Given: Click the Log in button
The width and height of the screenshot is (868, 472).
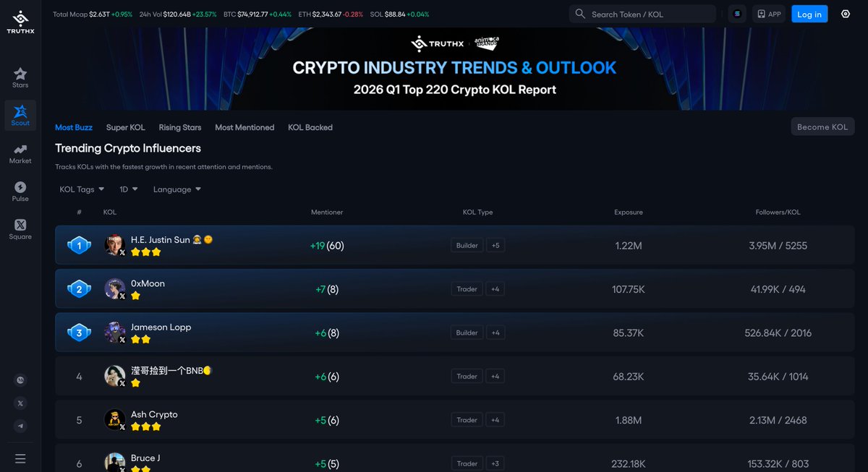Looking at the screenshot, I should [x=809, y=14].
